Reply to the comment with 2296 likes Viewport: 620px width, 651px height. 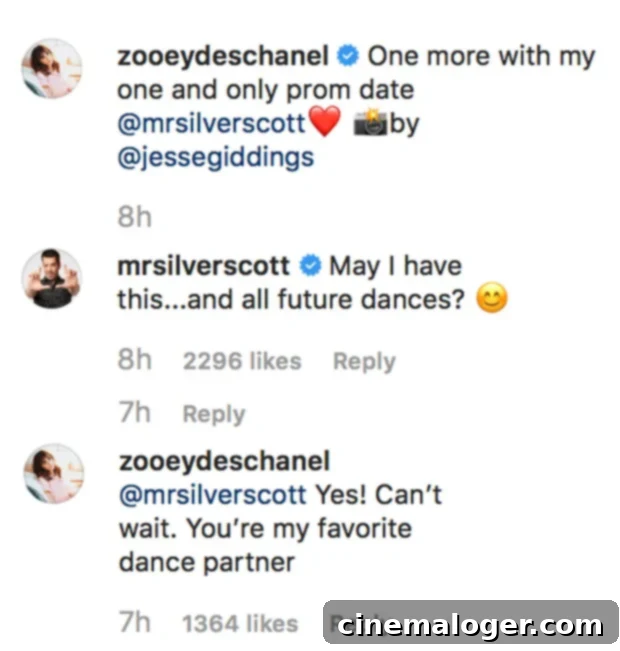pyautogui.click(x=364, y=361)
